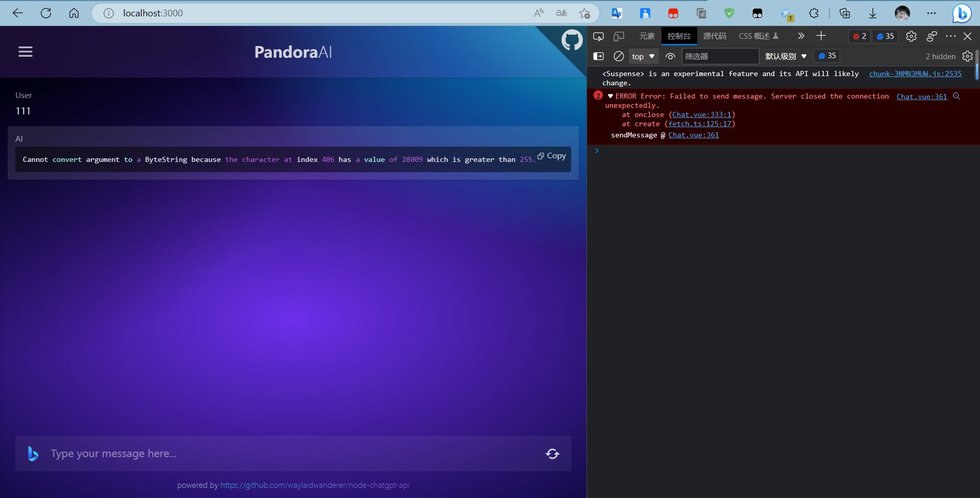Open fetch.ts:125:17 stack trace link
This screenshot has width=980, height=498.
pos(700,124)
